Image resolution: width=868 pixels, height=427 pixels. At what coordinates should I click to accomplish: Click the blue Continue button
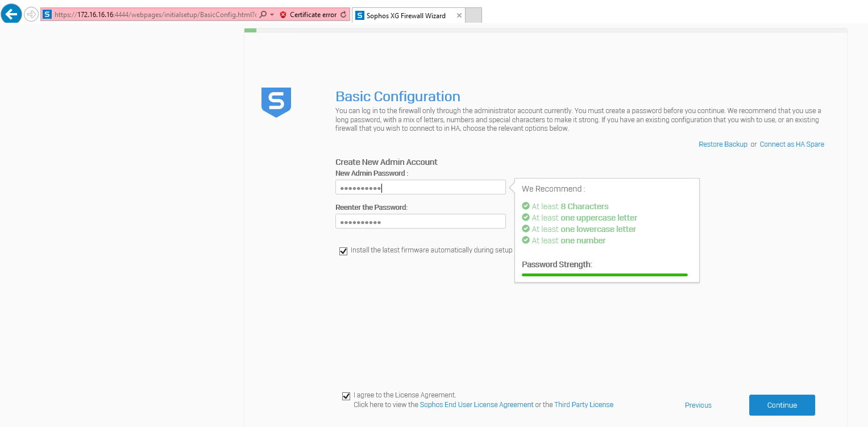[782, 405]
